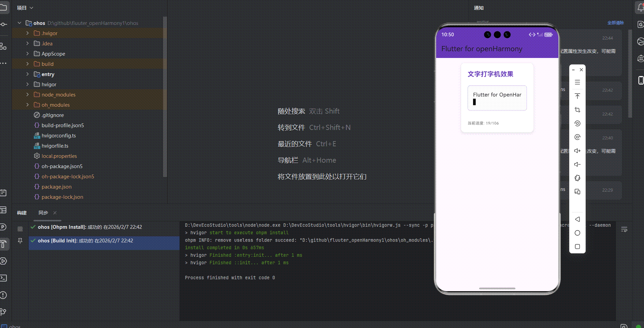This screenshot has height=328, width=644.
Task: Click the 文字打字机效果 card title
Action: click(x=490, y=74)
